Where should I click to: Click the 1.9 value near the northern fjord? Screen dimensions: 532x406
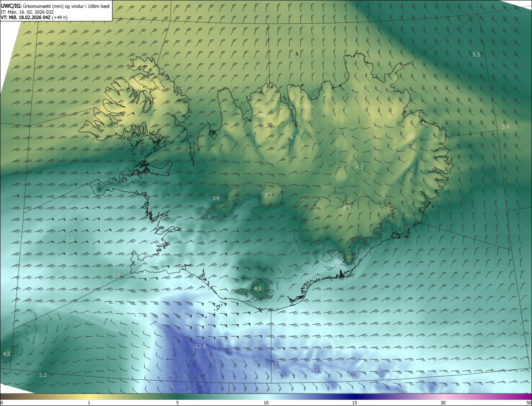306,106
